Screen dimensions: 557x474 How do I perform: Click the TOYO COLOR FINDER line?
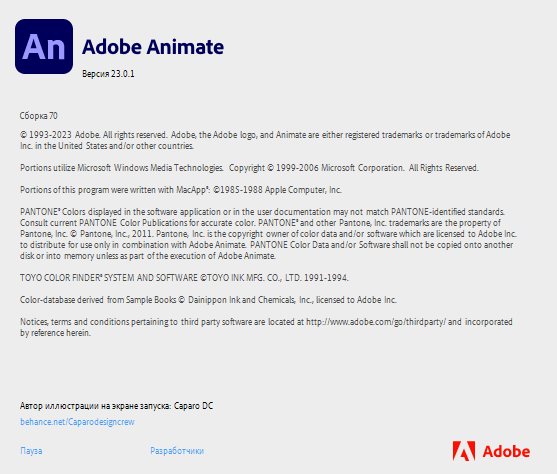184,278
